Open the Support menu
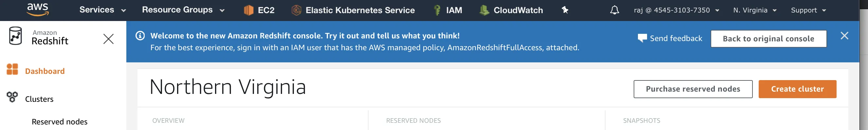Screen dimensions: 868x130 (x=808, y=10)
